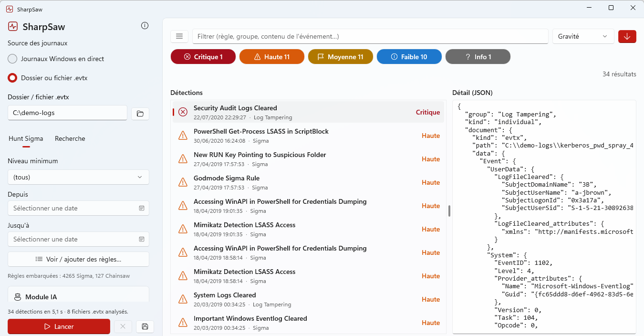Select the Important Windows Eventlog Cleared row
The image size is (644, 336).
coord(308,323)
